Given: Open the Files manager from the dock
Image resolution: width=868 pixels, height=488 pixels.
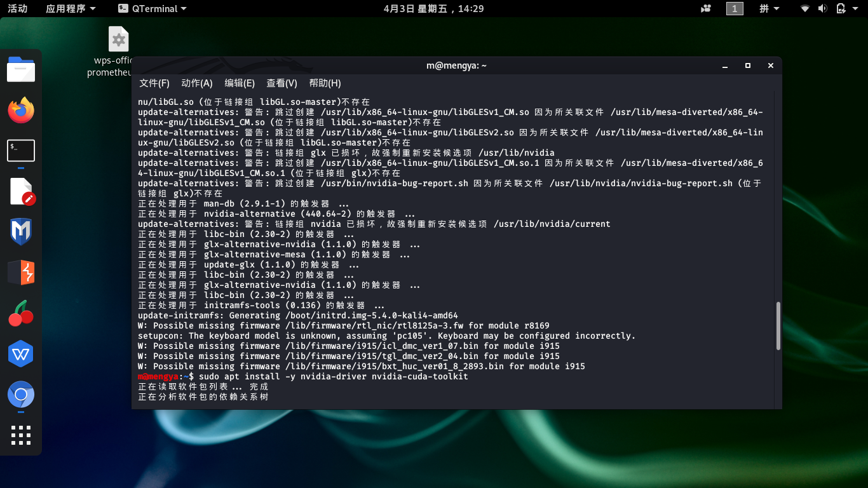Looking at the screenshot, I should click(x=21, y=69).
